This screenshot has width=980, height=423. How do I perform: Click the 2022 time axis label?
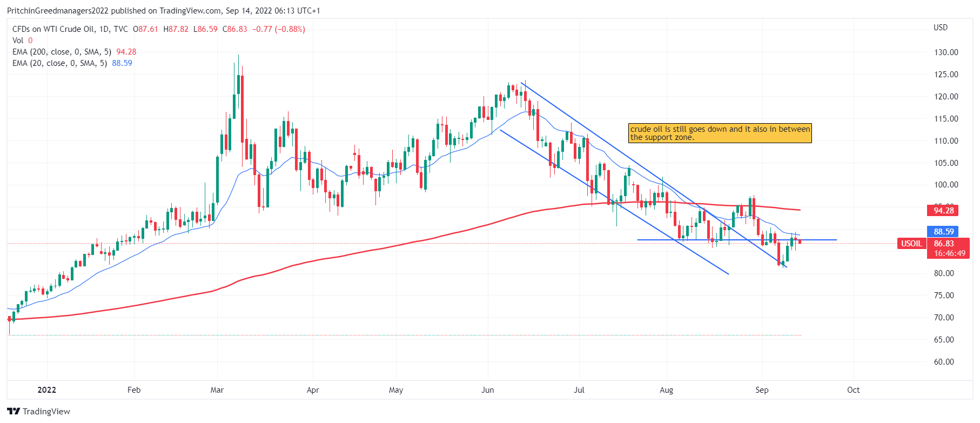point(46,390)
